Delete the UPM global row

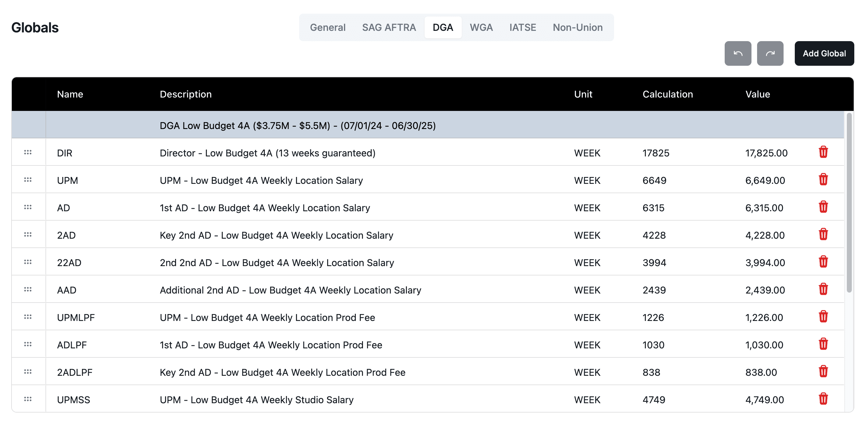pos(823,180)
